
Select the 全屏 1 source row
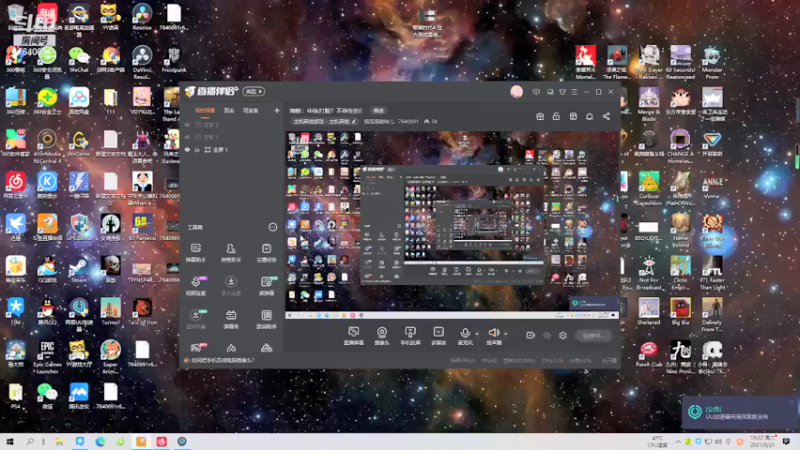232,149
